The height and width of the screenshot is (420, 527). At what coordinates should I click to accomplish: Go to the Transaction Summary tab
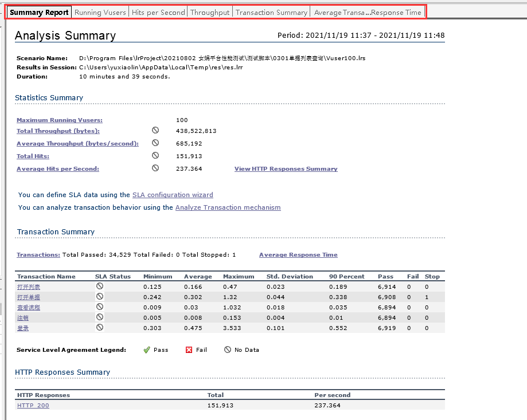[x=271, y=12]
